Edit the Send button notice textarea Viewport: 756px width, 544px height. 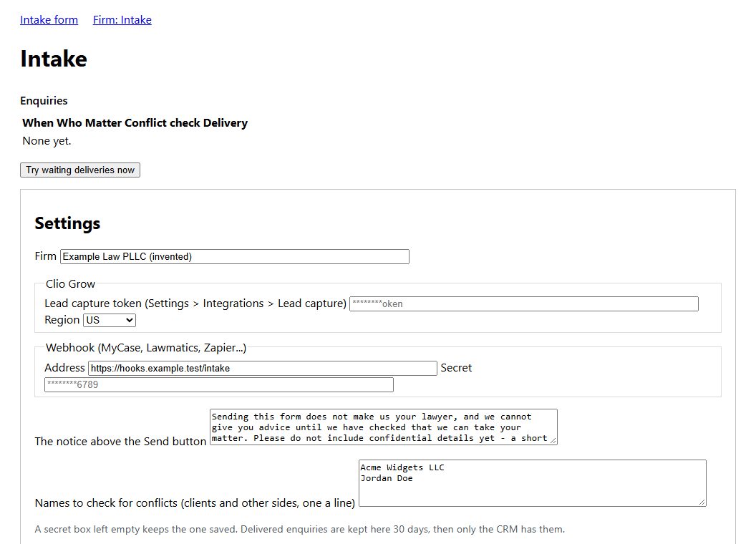[x=383, y=427]
